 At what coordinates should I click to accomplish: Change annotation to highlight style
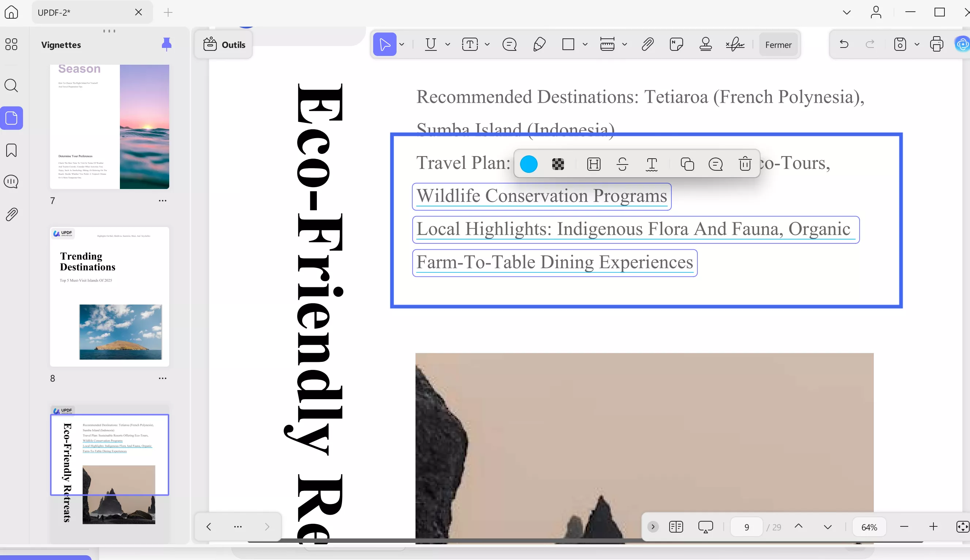[594, 164]
